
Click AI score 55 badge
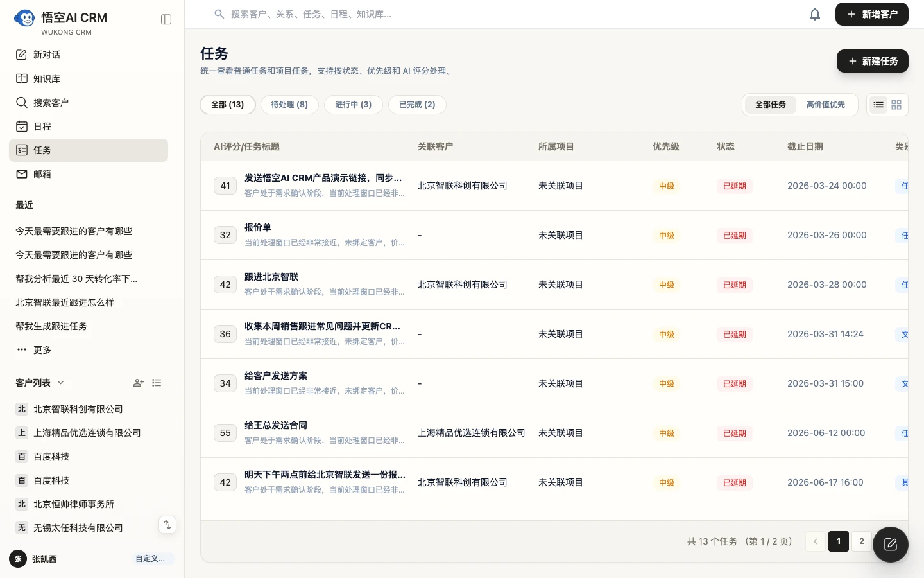point(225,433)
